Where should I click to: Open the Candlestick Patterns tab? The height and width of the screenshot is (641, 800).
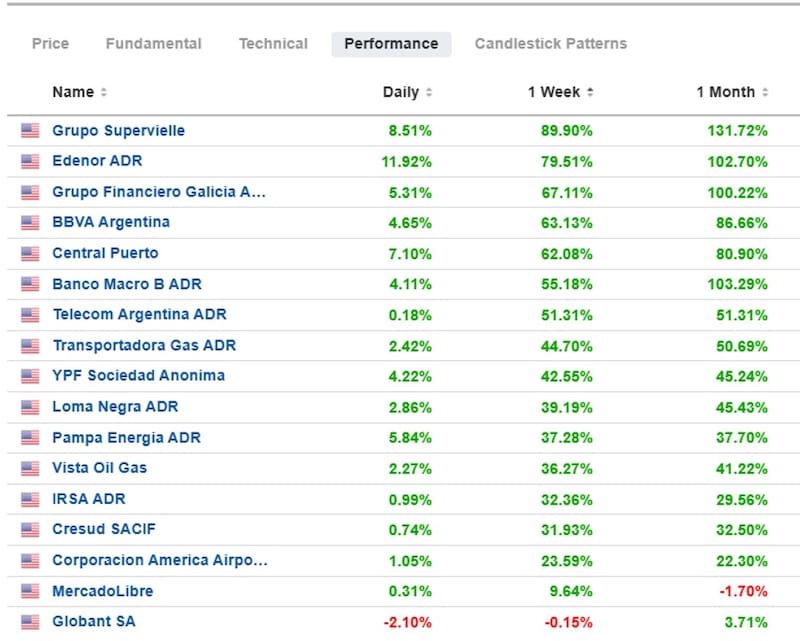(x=550, y=44)
